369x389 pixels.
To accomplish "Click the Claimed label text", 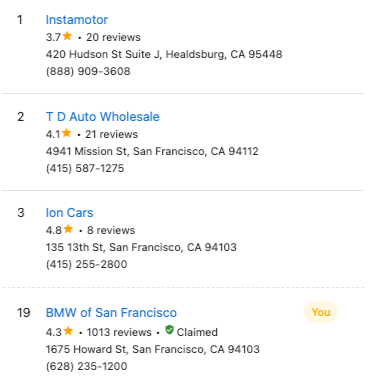I will point(197,332).
